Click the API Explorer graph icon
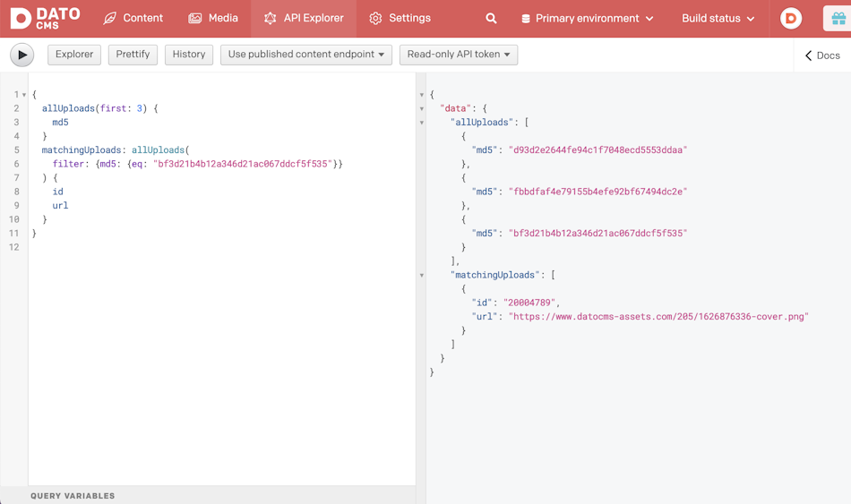The height and width of the screenshot is (504, 851). [270, 19]
